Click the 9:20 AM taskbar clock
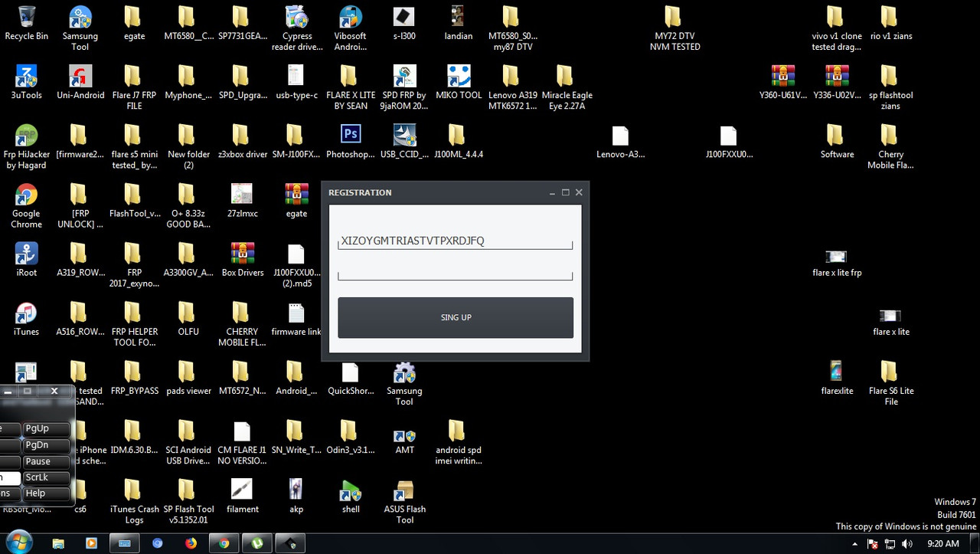 point(942,543)
